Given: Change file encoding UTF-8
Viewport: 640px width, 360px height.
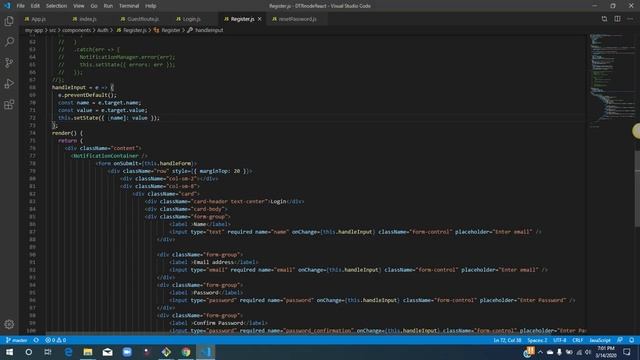Looking at the screenshot, I should pyautogui.click(x=560, y=340).
